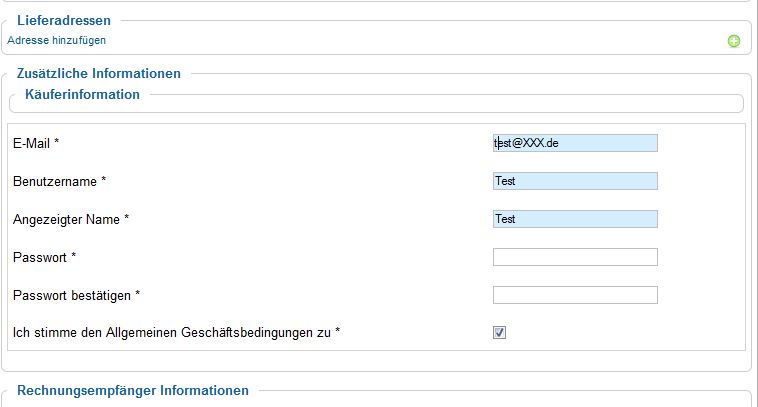Viewport: 758px width, 407px height.
Task: Expand the 'Zusätzliche Informationen' section heading
Action: [x=99, y=73]
